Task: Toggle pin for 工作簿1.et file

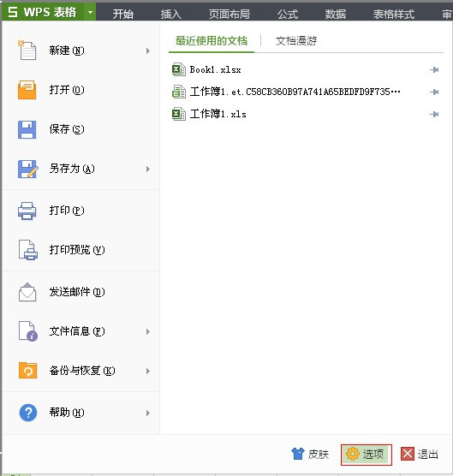Action: click(434, 92)
